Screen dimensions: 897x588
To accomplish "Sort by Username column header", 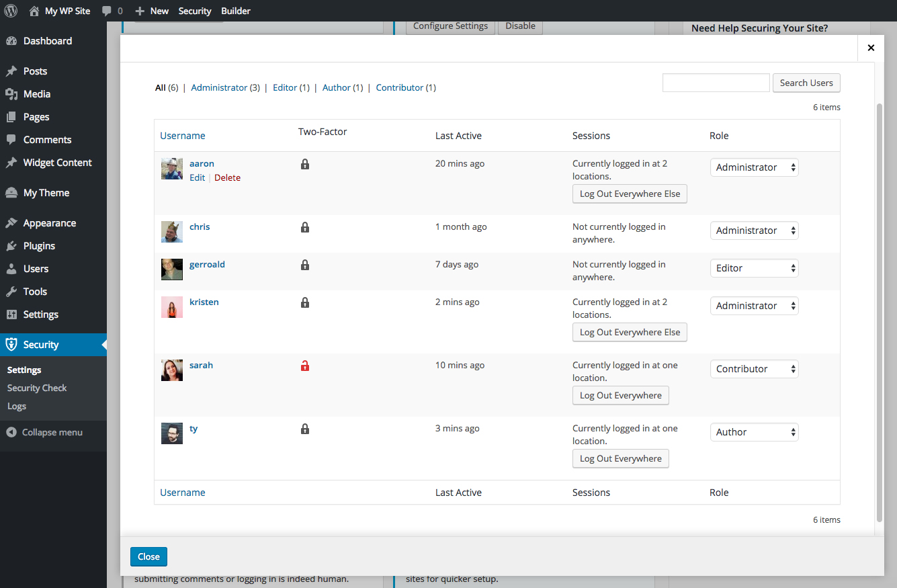I will pyautogui.click(x=183, y=136).
